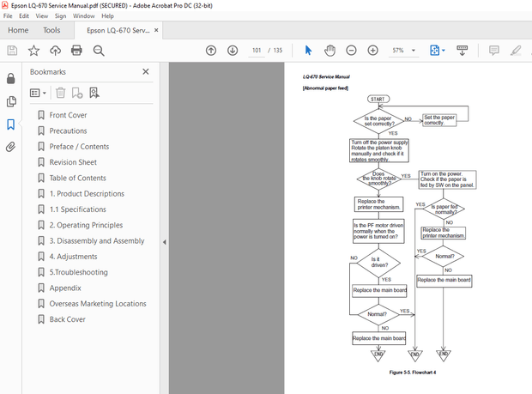Open the File menu
532x394 pixels.
click(x=8, y=16)
